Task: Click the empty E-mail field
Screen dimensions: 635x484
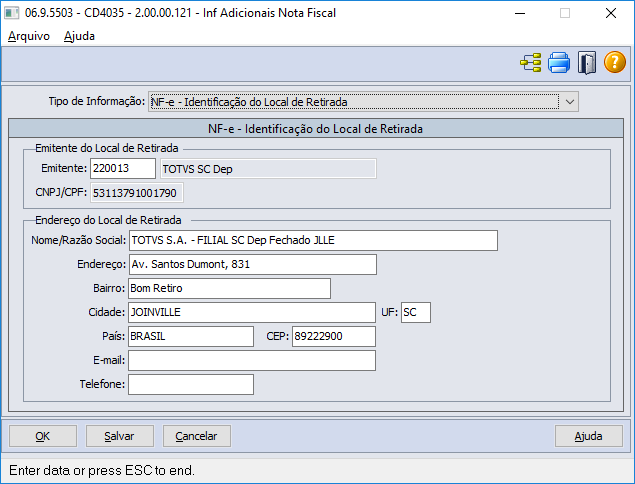Action: coord(252,360)
